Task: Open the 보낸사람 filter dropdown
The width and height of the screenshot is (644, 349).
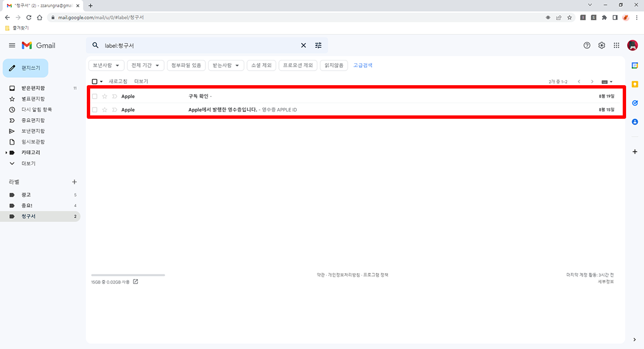Action: coord(106,66)
